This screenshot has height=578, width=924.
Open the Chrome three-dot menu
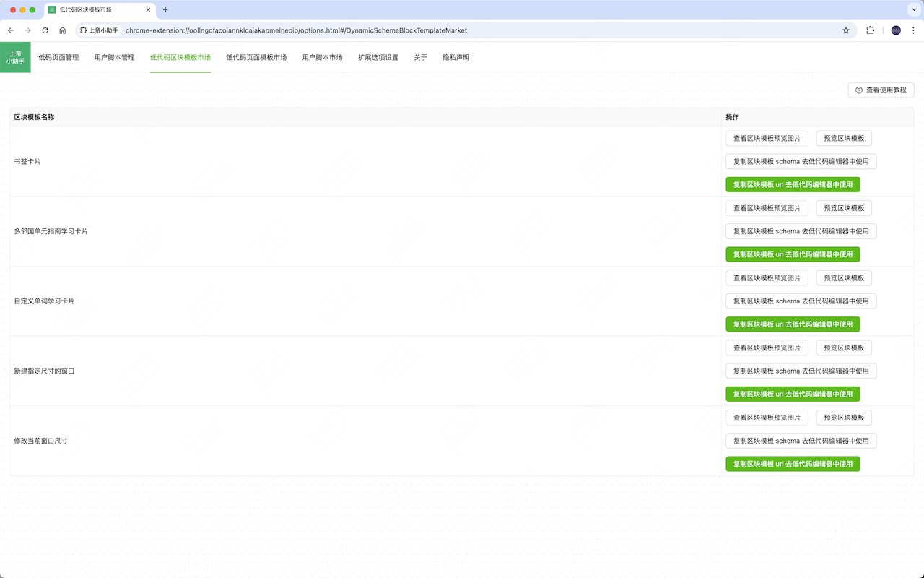pos(913,30)
